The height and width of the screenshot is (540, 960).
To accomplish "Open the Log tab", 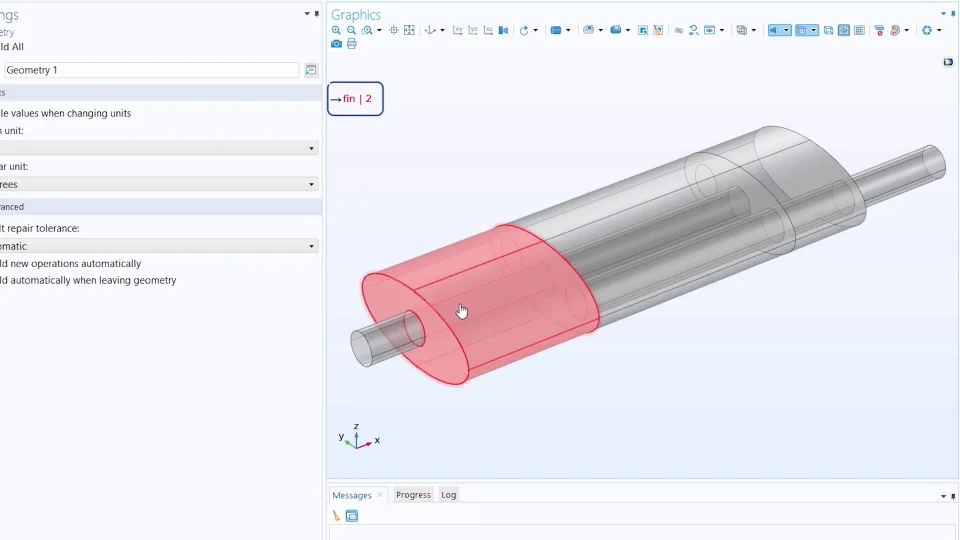I will pyautogui.click(x=449, y=495).
